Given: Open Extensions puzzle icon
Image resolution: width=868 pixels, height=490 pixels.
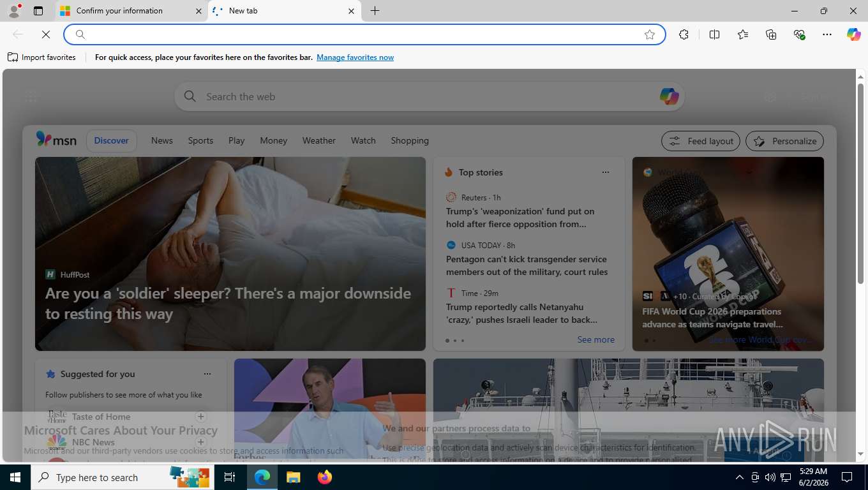Looking at the screenshot, I should [x=684, y=34].
